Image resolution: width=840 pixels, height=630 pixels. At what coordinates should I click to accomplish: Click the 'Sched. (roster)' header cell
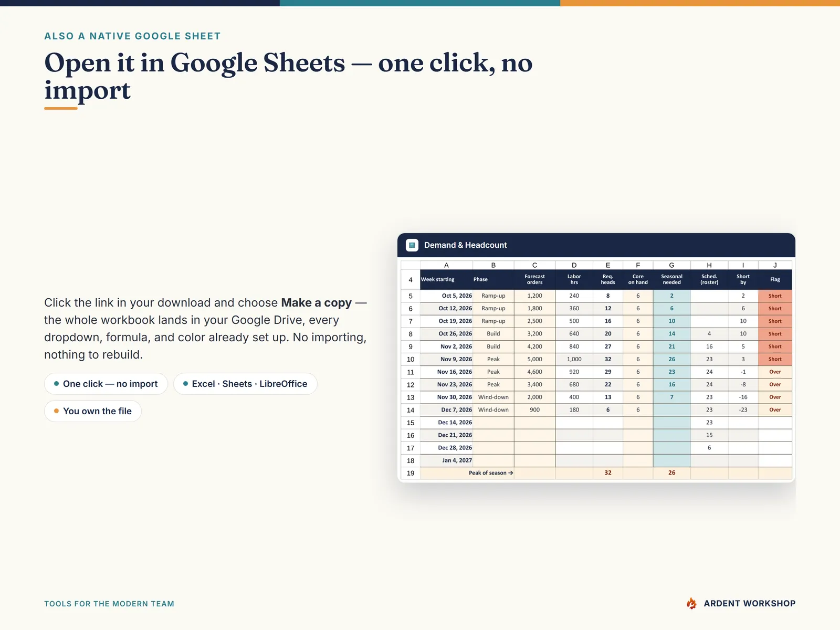[x=709, y=279]
